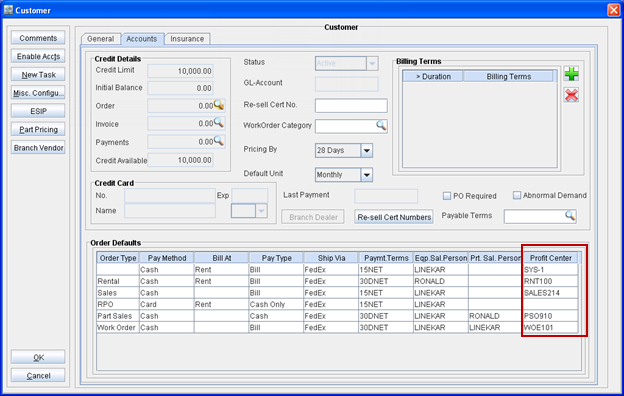Open the credit card type dropdown

click(261, 211)
